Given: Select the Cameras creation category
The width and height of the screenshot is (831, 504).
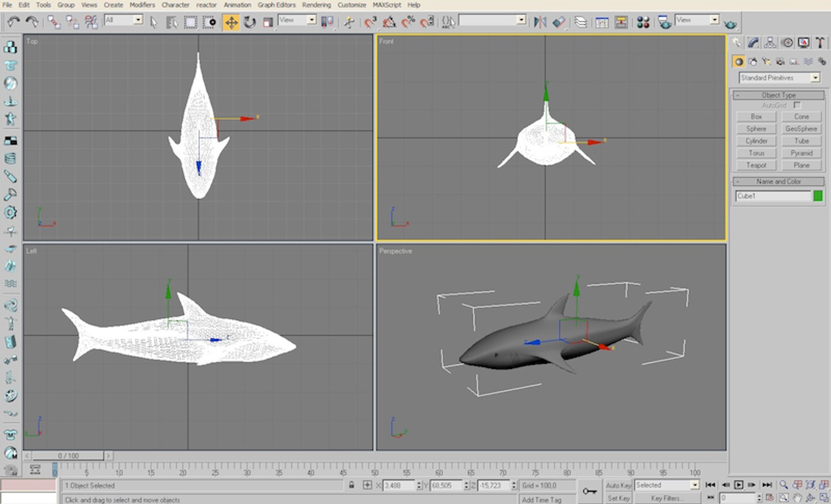Looking at the screenshot, I should click(x=780, y=62).
